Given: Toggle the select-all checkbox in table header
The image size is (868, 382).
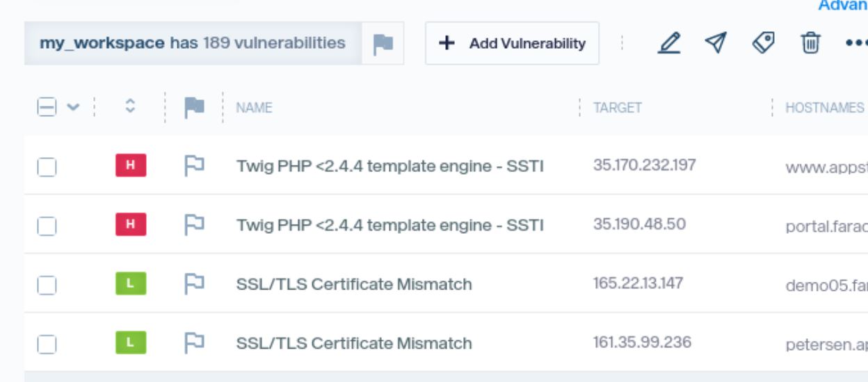Looking at the screenshot, I should click(47, 108).
